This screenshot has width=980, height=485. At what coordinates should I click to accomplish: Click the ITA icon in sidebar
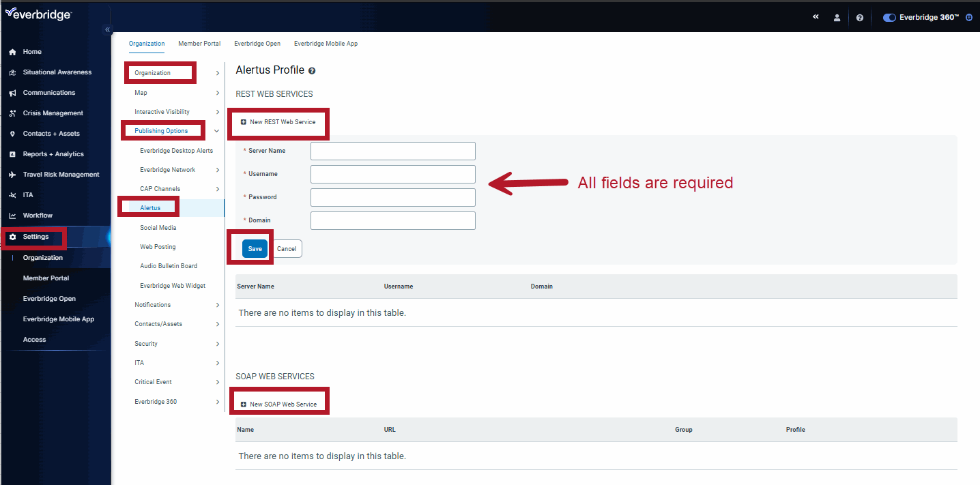[x=12, y=195]
